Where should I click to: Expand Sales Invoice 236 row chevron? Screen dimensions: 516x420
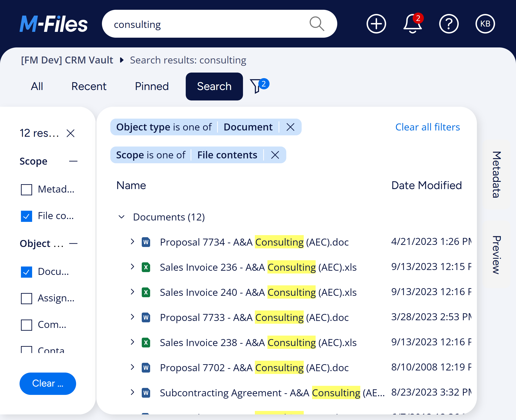pos(132,267)
